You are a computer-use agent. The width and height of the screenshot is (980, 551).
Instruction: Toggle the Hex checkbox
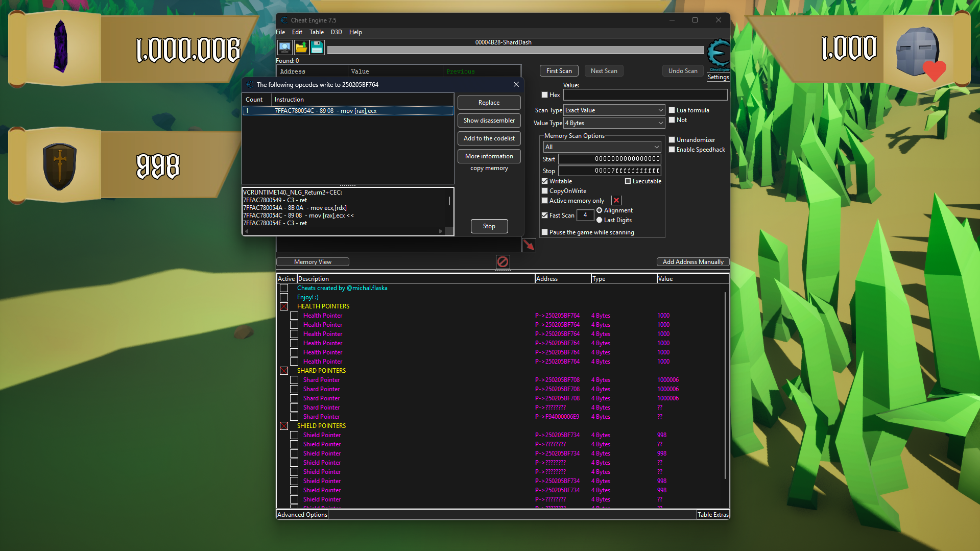pos(544,95)
